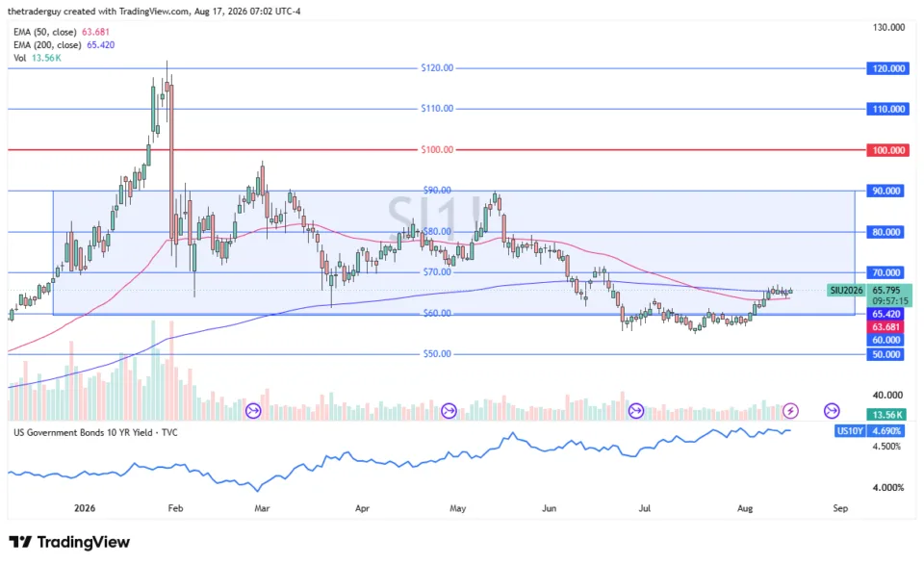
Task: Click the Jun label on time axis
Action: (550, 508)
